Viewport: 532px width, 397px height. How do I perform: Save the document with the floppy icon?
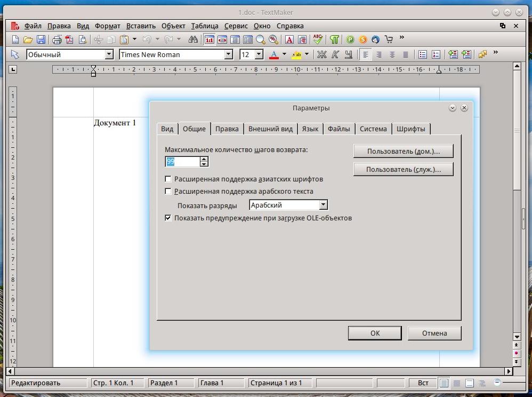pos(41,39)
